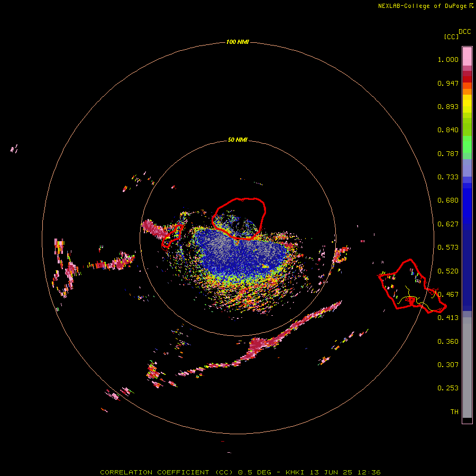The height and width of the screenshot is (476, 476).
Task: Click the small red island outline west of center
Action: [x=172, y=237]
